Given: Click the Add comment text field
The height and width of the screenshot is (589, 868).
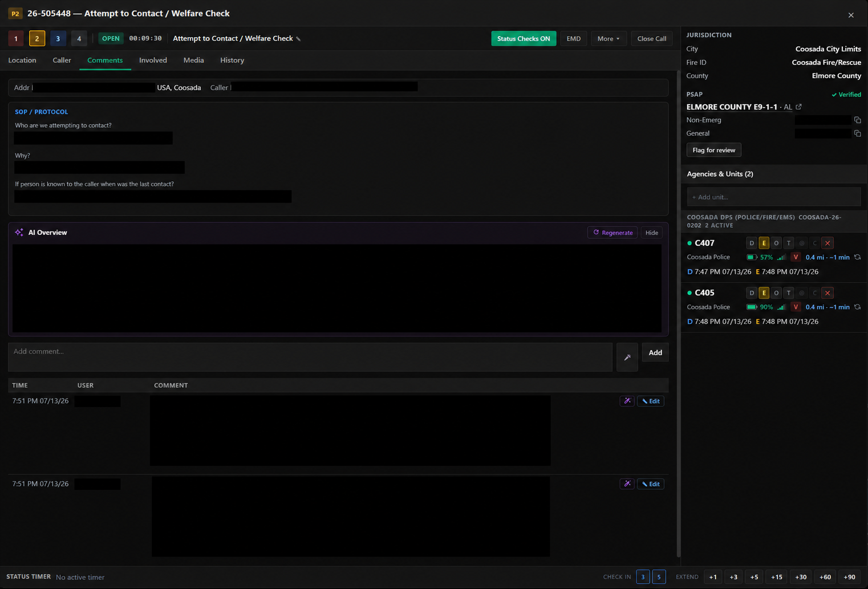Looking at the screenshot, I should click(310, 358).
